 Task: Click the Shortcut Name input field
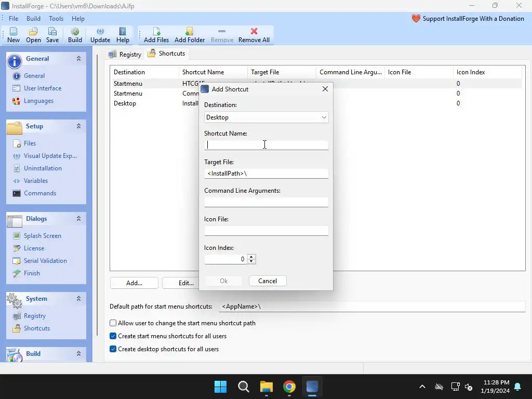click(266, 145)
